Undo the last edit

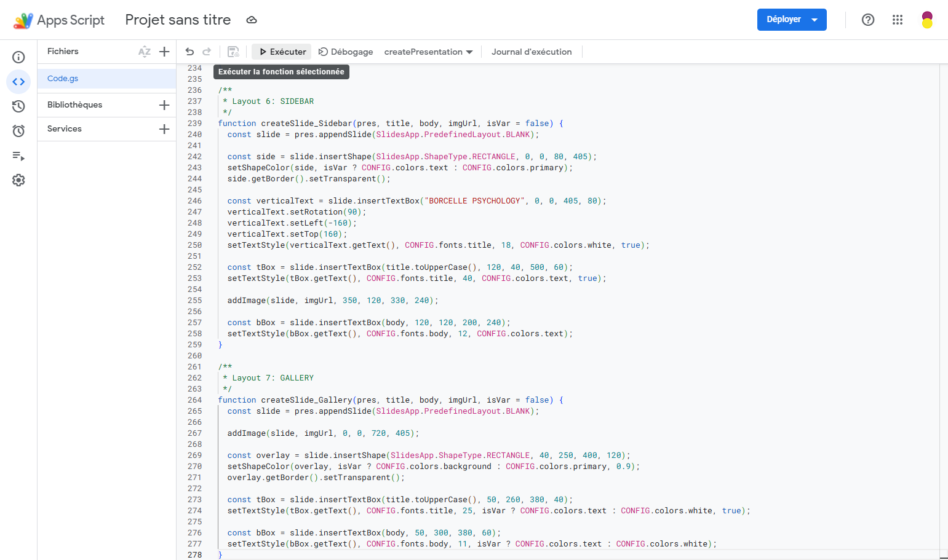189,52
